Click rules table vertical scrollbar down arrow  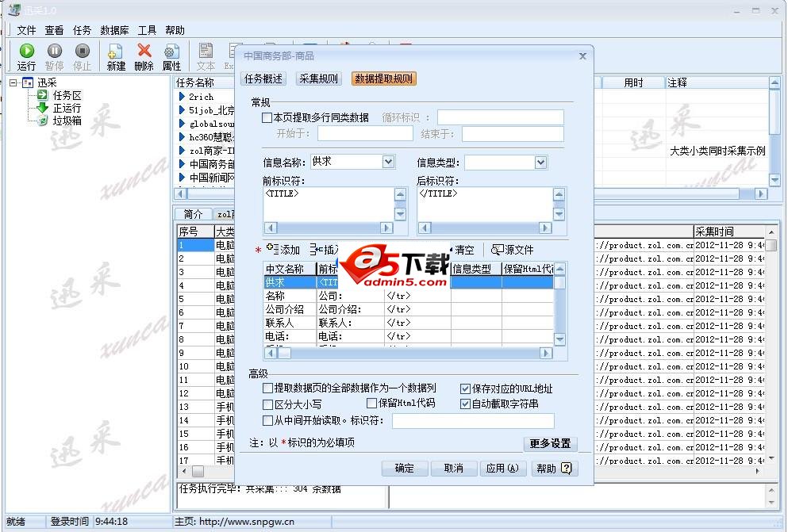559,340
